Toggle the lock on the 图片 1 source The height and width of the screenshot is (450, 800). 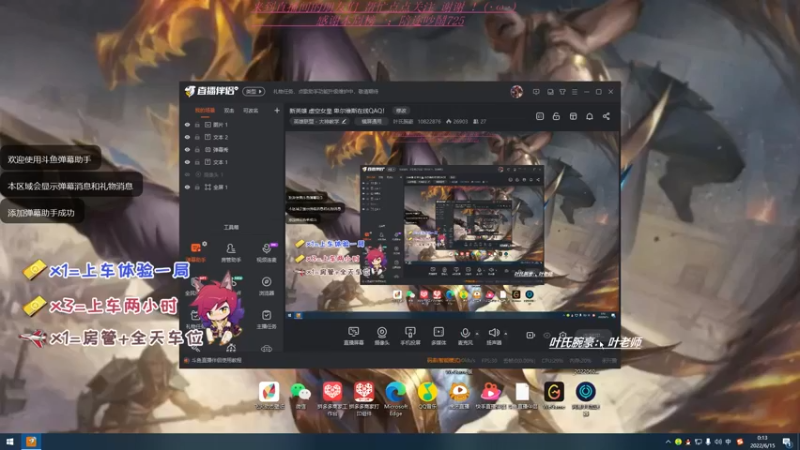tap(197, 124)
